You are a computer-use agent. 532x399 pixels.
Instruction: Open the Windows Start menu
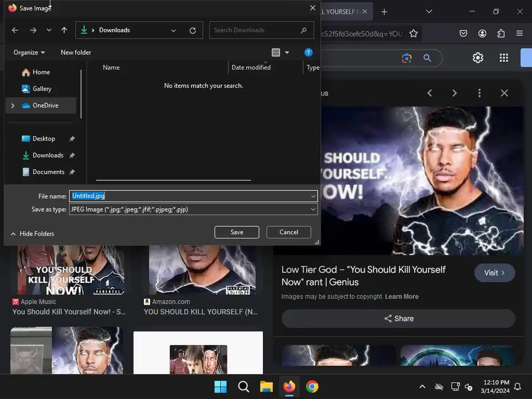[220, 387]
